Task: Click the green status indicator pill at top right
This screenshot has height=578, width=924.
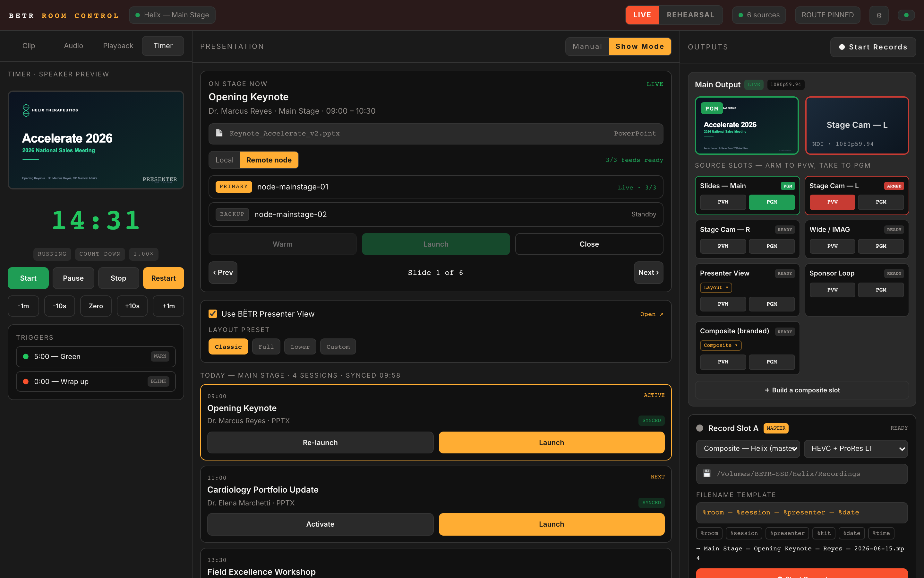Action: click(906, 15)
